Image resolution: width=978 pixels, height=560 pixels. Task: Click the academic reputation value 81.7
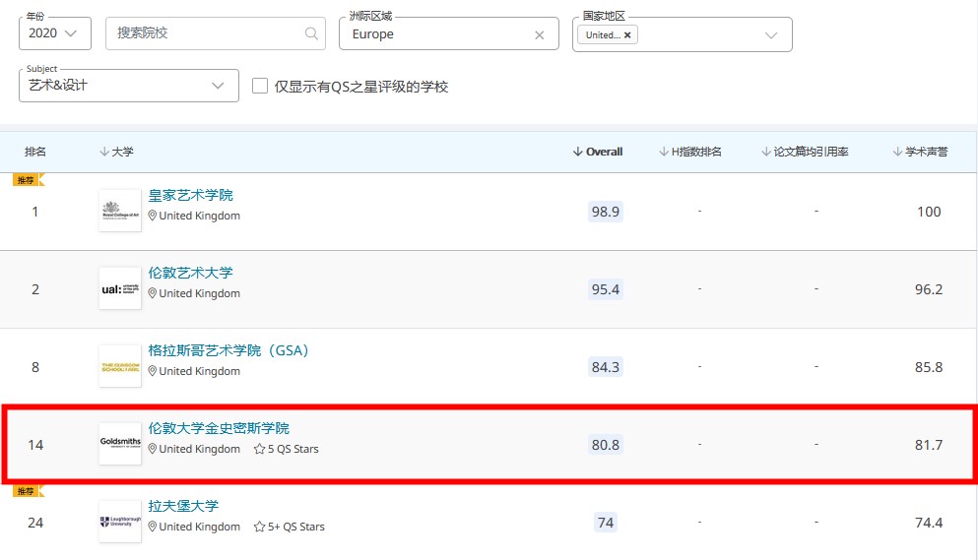point(929,445)
